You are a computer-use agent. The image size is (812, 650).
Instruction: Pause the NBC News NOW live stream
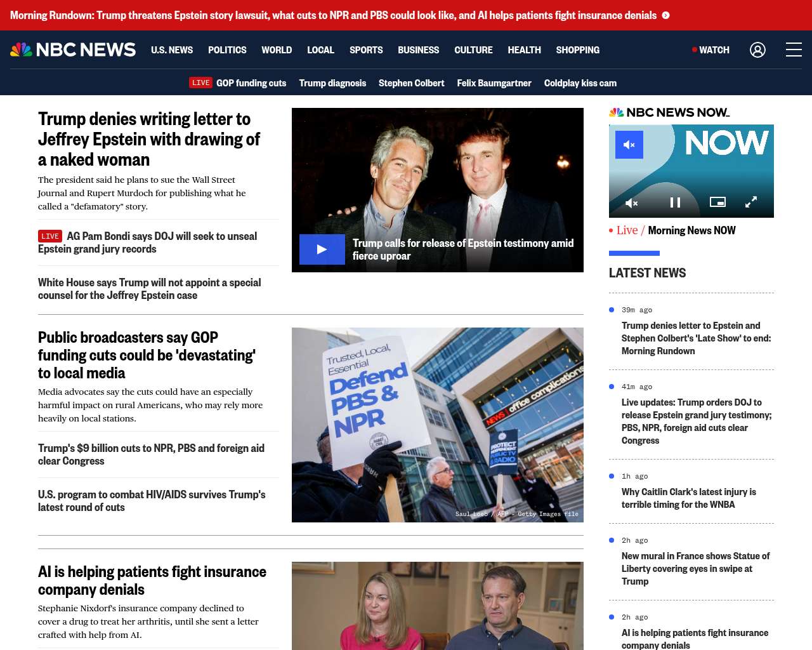[x=675, y=202]
